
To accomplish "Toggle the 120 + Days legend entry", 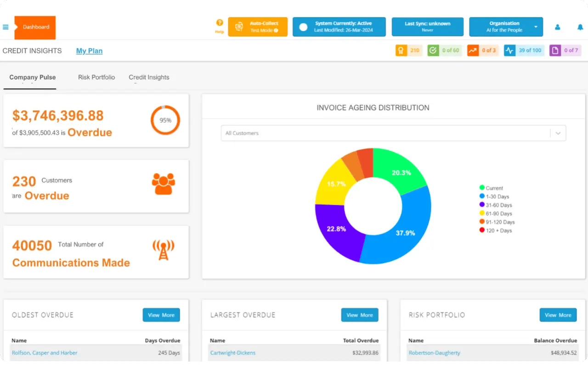I will [x=496, y=230].
